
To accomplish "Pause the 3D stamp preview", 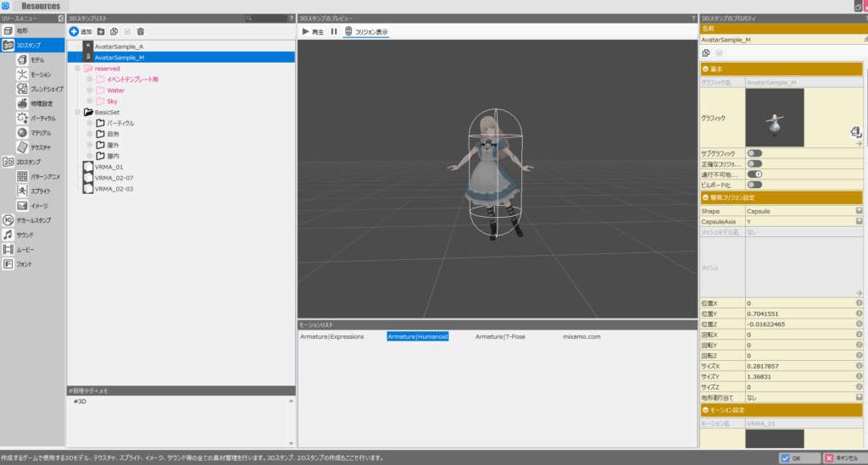I will [x=333, y=31].
